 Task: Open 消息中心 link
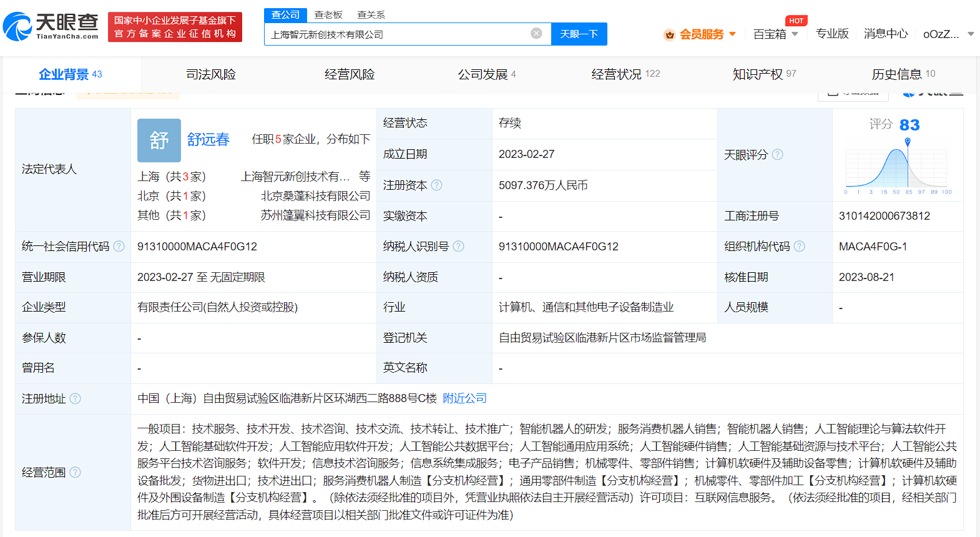(x=886, y=34)
